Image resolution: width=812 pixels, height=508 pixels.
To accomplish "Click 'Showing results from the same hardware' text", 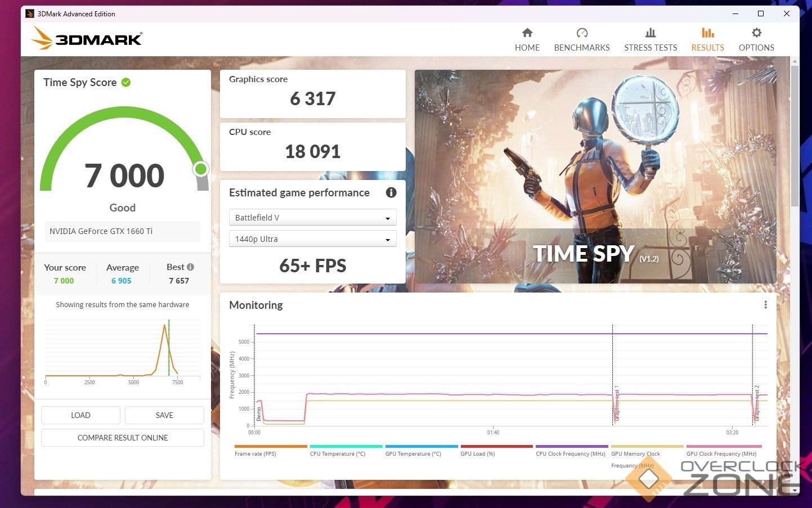I will coord(123,305).
